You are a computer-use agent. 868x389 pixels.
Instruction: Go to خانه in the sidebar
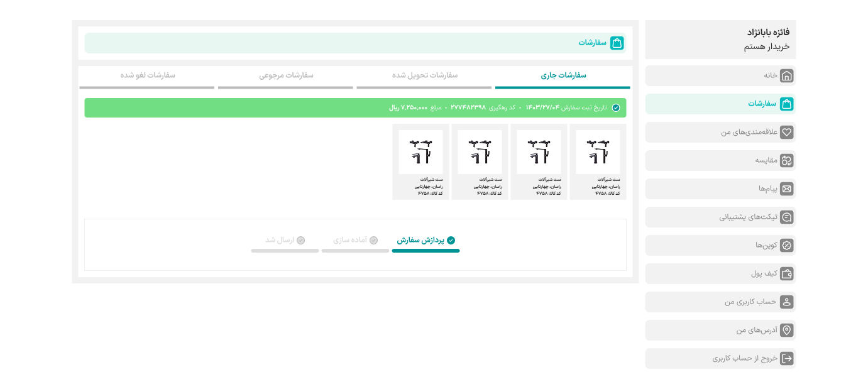click(720, 75)
